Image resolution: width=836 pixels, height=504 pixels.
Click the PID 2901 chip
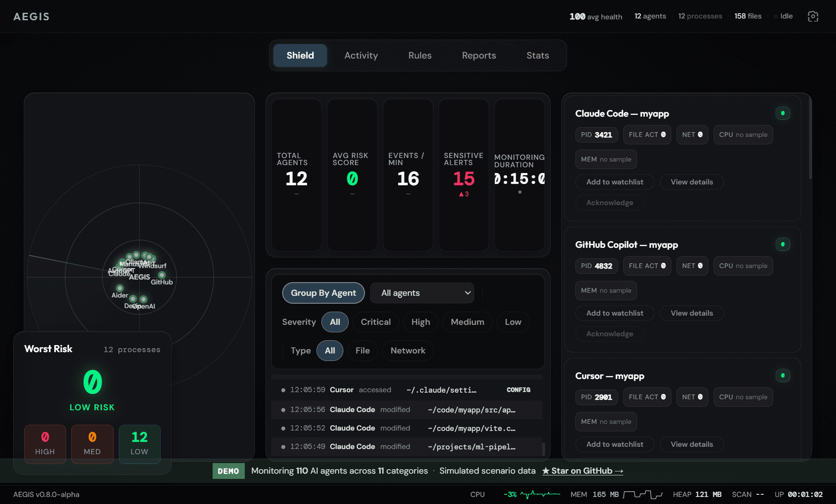[597, 397]
